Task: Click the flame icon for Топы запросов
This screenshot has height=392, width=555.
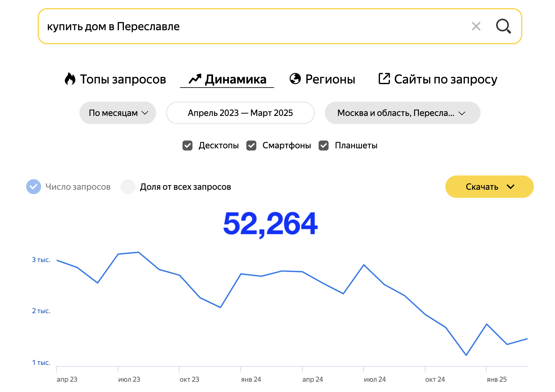Action: point(70,79)
